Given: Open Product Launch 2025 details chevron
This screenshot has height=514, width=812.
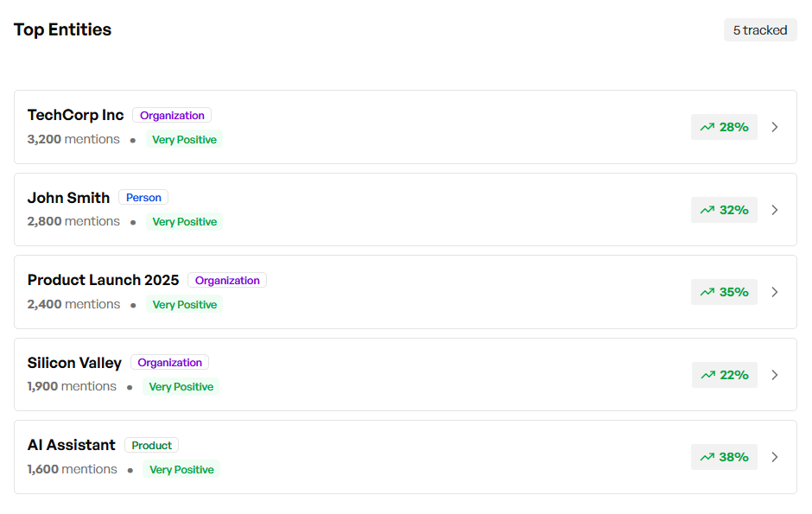Looking at the screenshot, I should tap(775, 292).
